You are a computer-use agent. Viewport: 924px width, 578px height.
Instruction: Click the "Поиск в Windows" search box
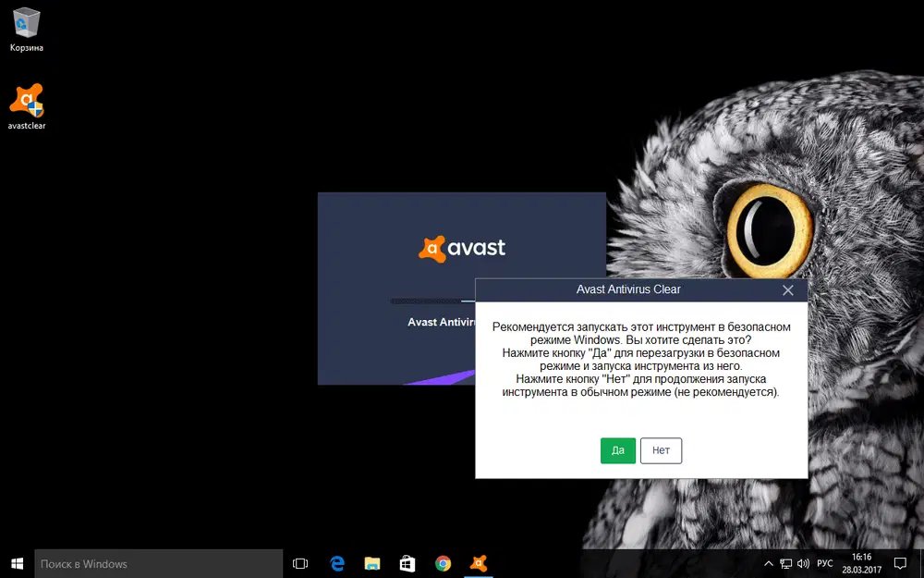[x=159, y=564]
